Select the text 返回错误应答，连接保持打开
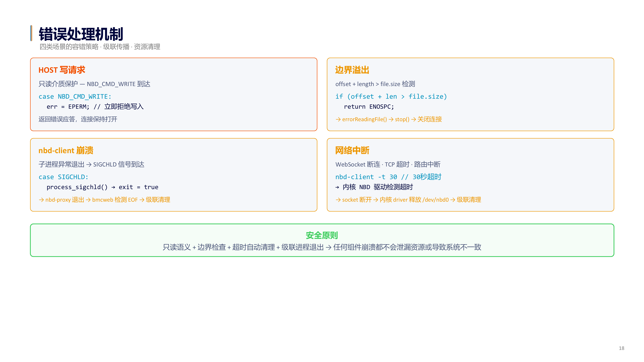This screenshot has height=362, width=644. tap(78, 119)
